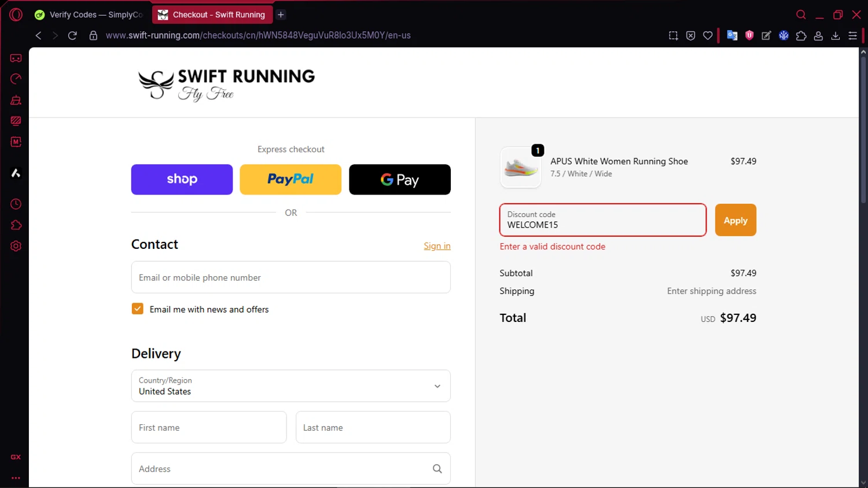The width and height of the screenshot is (868, 488).
Task: Open the pink U shield extension
Action: (749, 35)
